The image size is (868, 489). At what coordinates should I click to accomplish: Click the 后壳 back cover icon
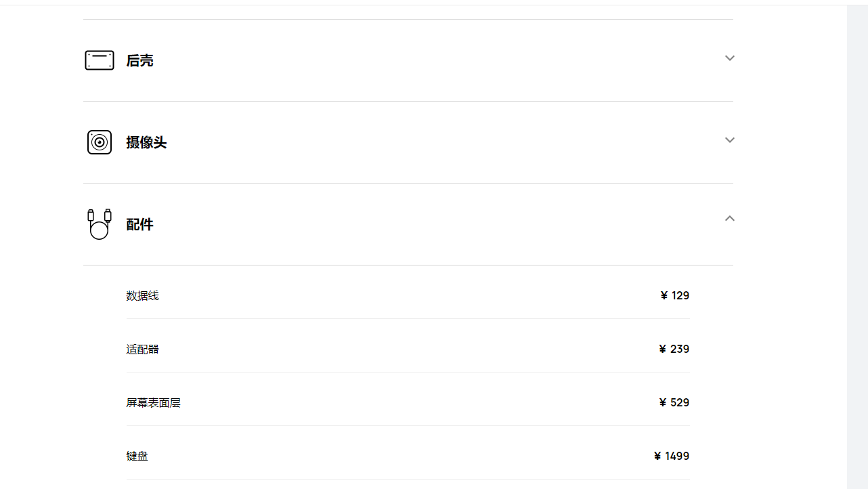click(x=100, y=60)
